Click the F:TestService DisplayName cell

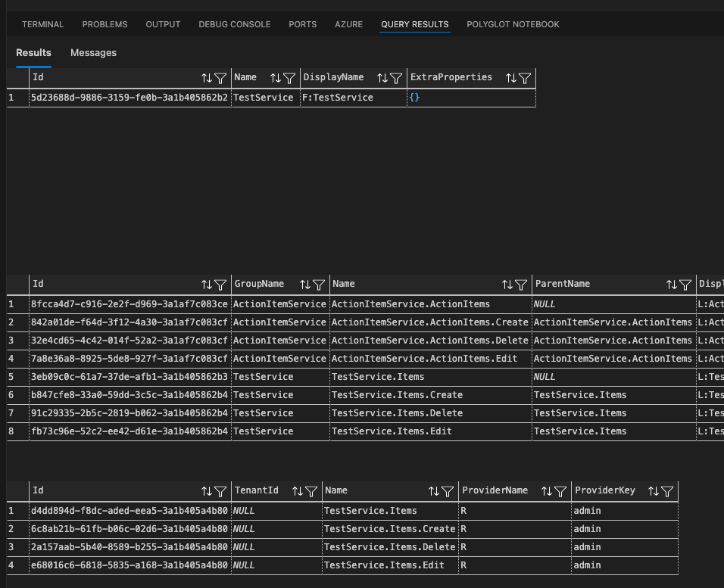point(338,98)
